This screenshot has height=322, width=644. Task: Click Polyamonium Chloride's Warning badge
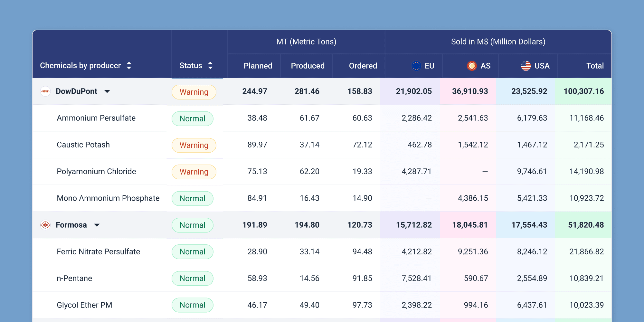coord(194,172)
